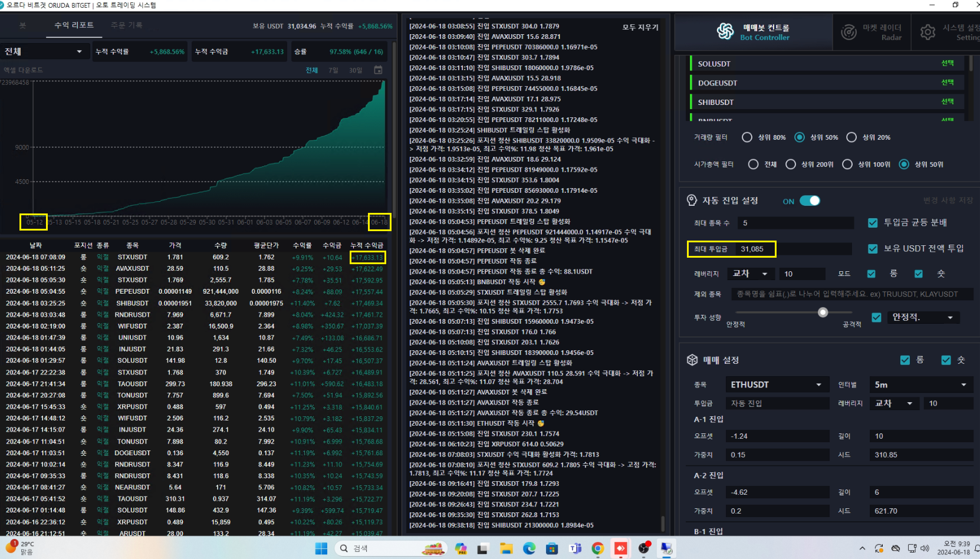Click 모두 지우기 to clear the log
This screenshot has height=559, width=980.
640,27
